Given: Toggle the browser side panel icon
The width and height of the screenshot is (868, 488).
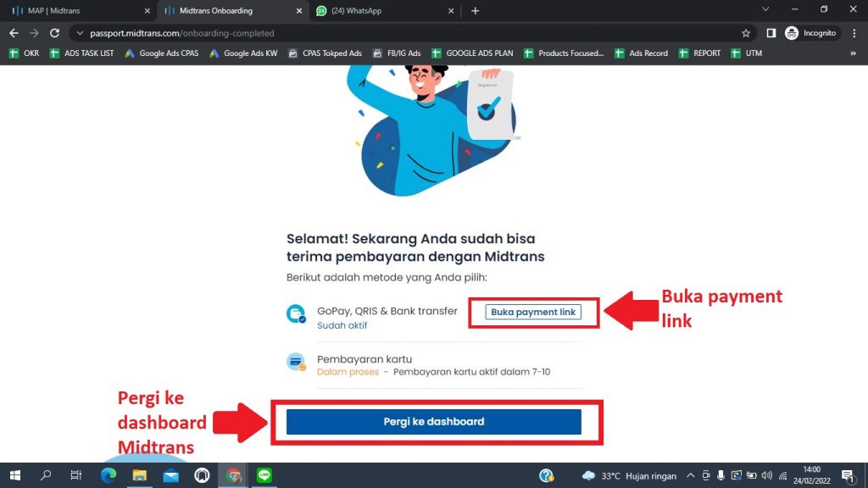Looking at the screenshot, I should point(771,33).
